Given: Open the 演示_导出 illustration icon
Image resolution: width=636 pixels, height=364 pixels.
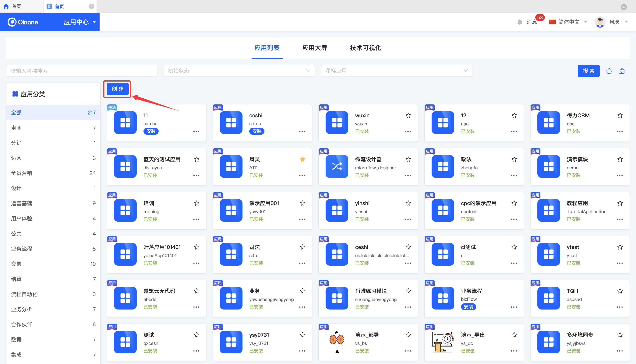Looking at the screenshot, I should (x=443, y=342).
